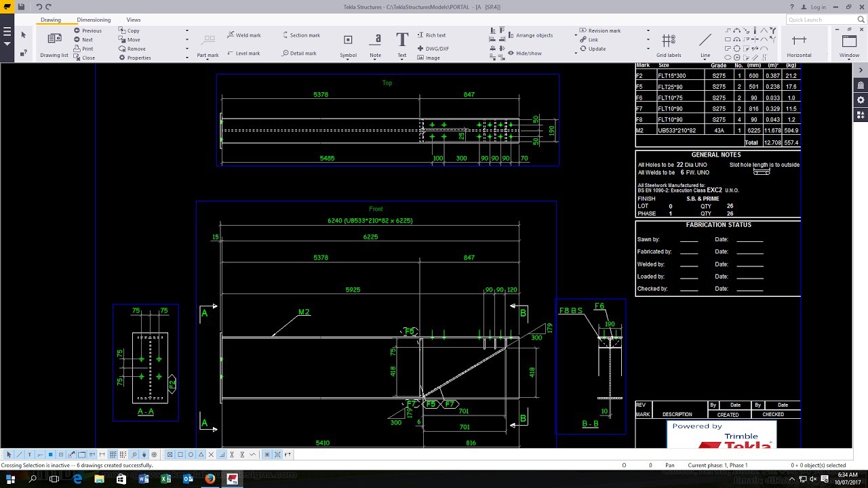Insert an Image

[429, 58]
